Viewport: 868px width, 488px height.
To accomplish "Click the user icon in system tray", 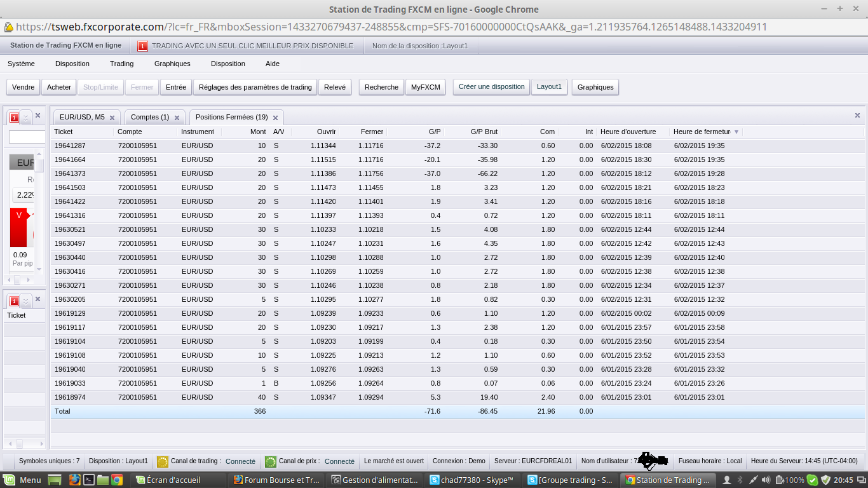I will coord(727,480).
